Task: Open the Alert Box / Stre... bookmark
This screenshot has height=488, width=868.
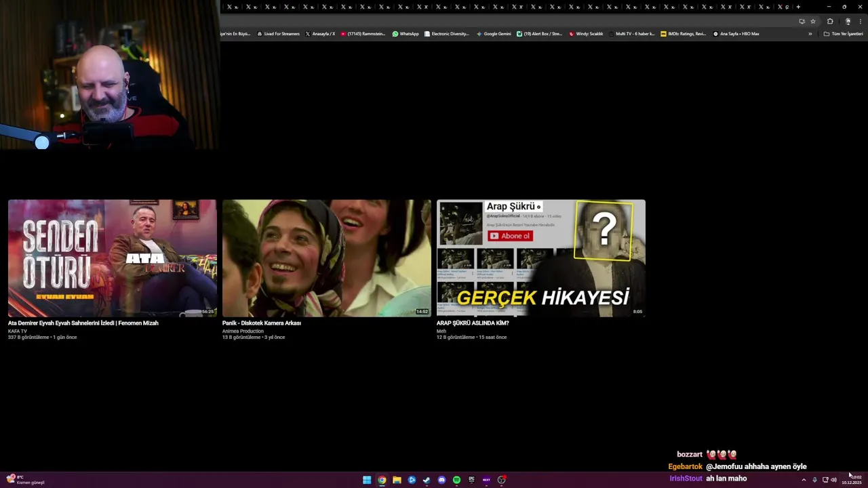Action: (x=539, y=34)
